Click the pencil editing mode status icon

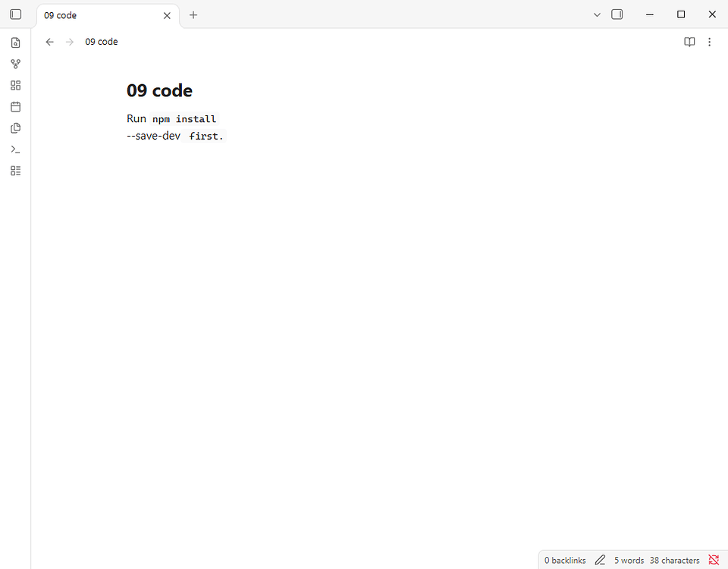click(x=600, y=560)
